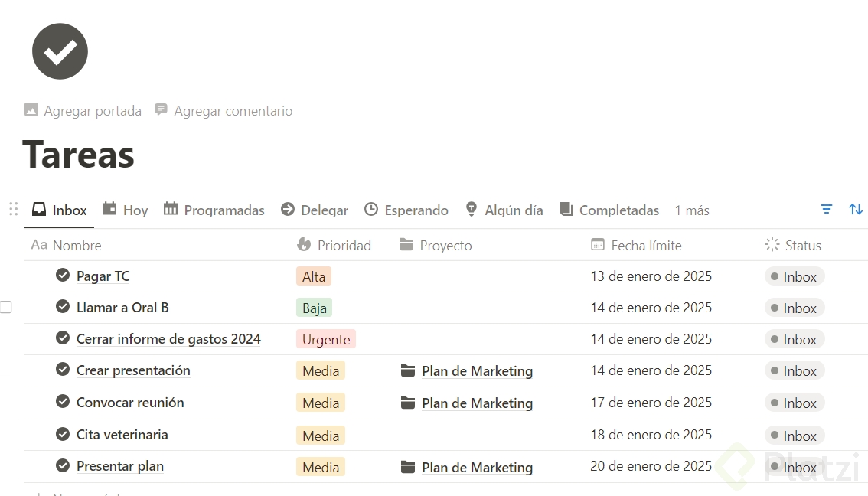Image resolution: width=868 pixels, height=496 pixels.
Task: Open the Completadas view tab
Action: [609, 210]
